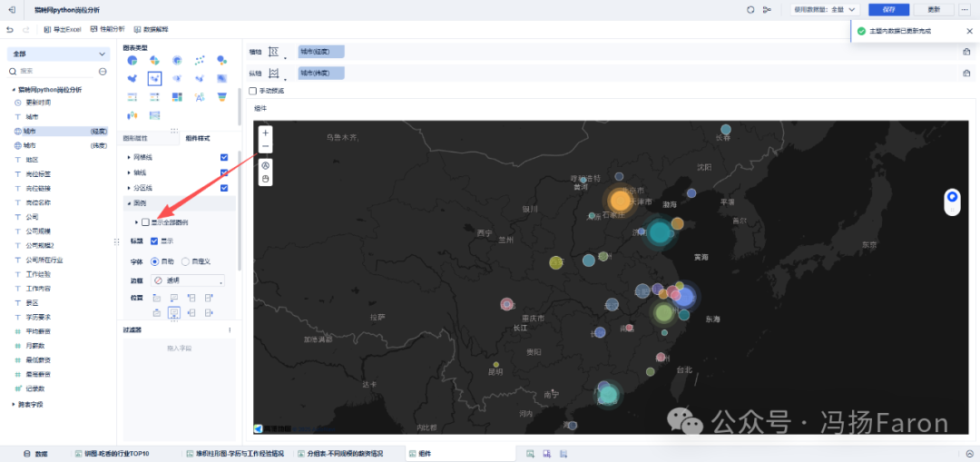Switch to the 图形属性 tab
This screenshot has height=462, width=980.
(135, 138)
